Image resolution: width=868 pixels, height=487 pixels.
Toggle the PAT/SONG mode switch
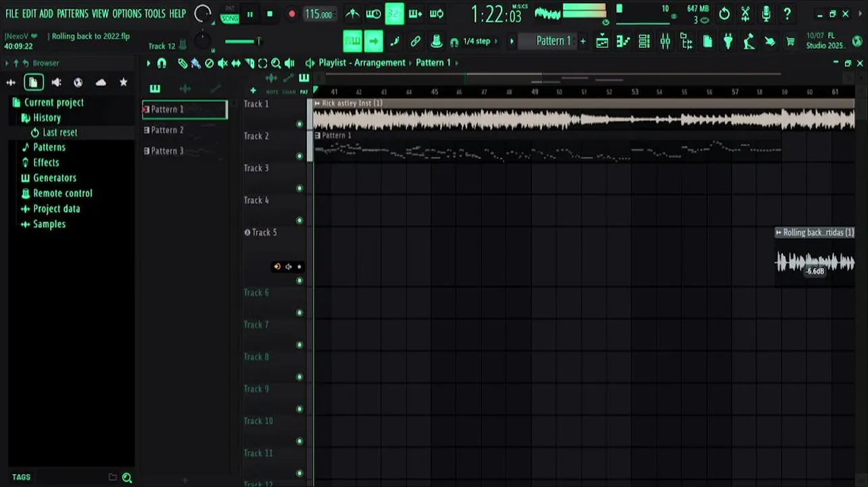coord(230,14)
